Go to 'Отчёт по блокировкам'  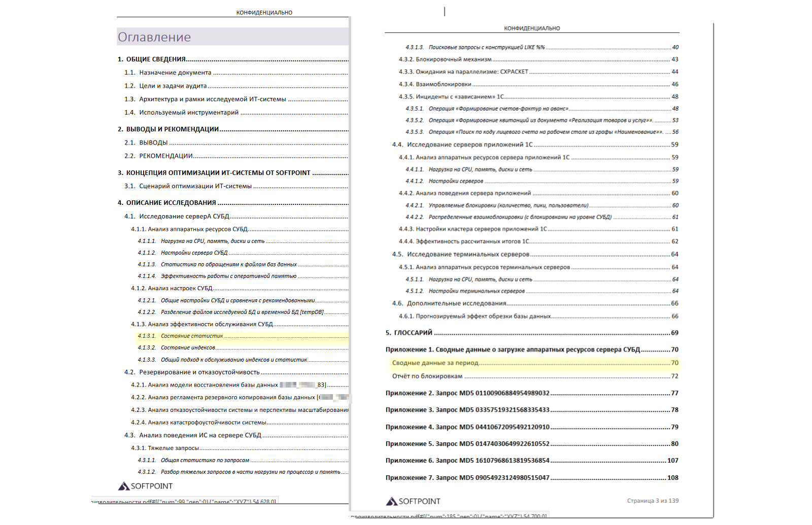pyautogui.click(x=535, y=376)
